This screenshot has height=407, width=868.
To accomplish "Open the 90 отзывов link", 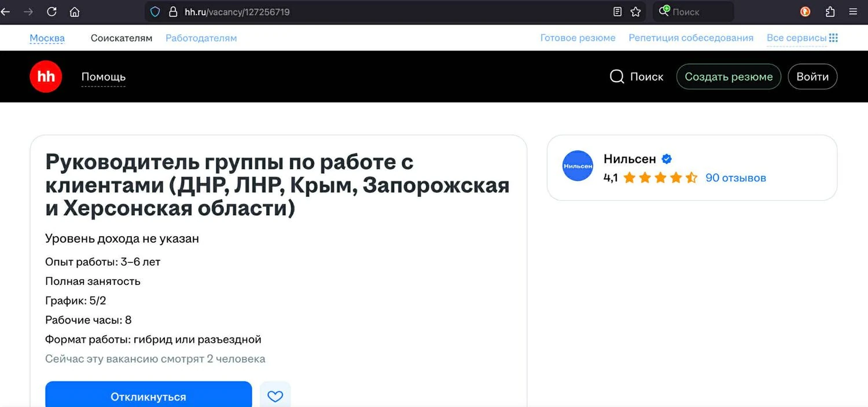I will point(735,178).
